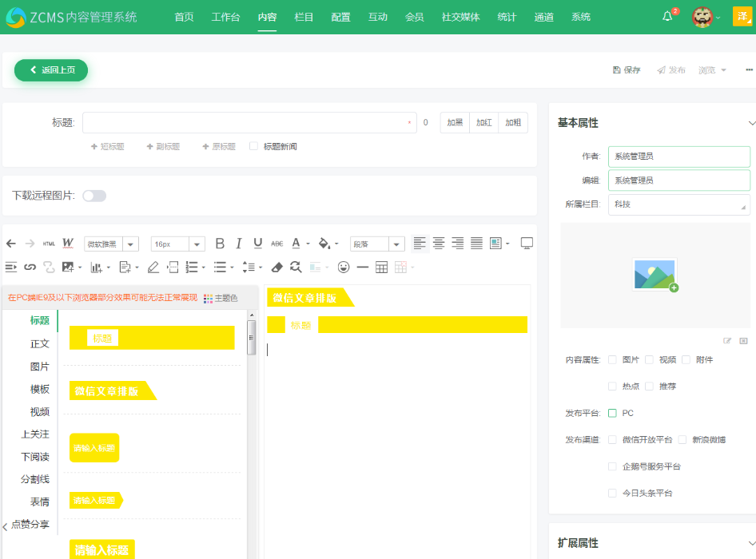Switch to the 统计 menu item
This screenshot has height=559, width=756.
(507, 17)
